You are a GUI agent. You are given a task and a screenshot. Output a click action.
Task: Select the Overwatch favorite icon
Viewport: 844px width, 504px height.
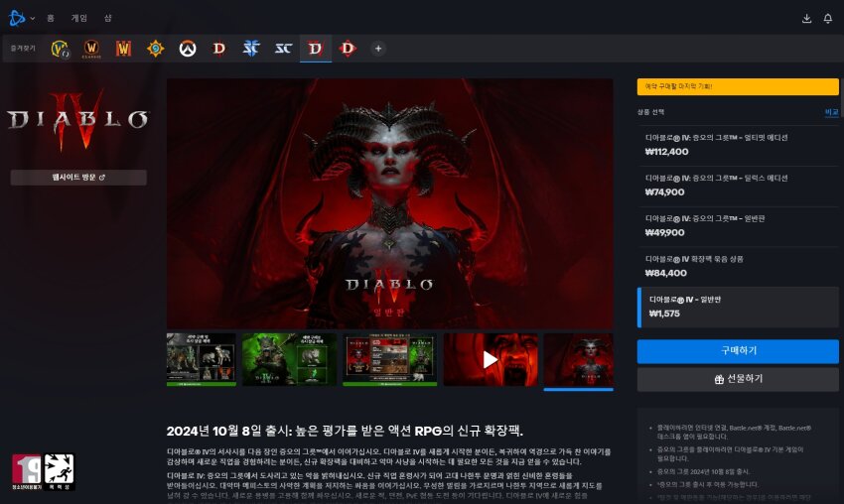click(x=188, y=49)
